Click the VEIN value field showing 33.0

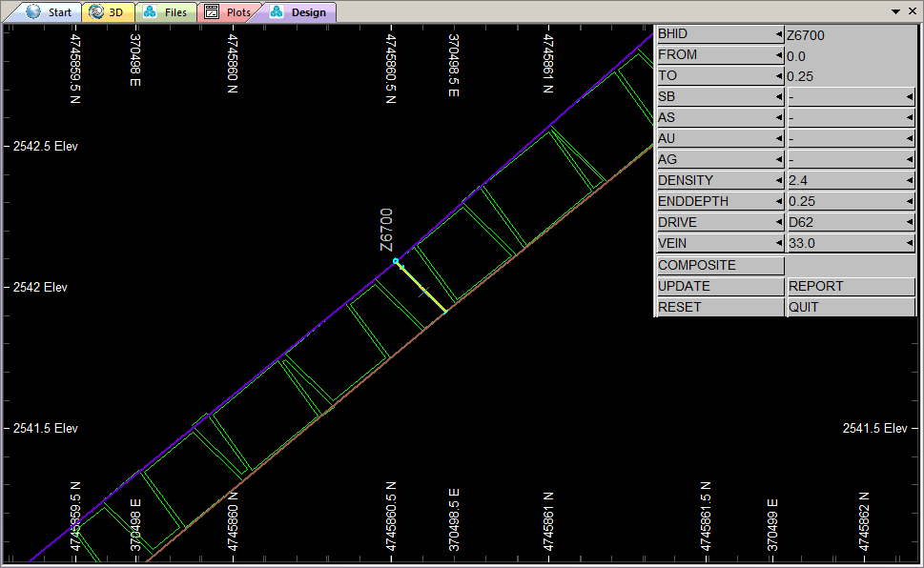point(851,244)
